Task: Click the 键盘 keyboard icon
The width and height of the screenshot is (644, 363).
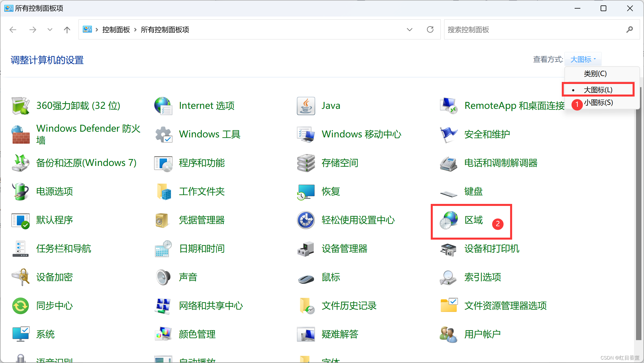Action: coord(448,193)
